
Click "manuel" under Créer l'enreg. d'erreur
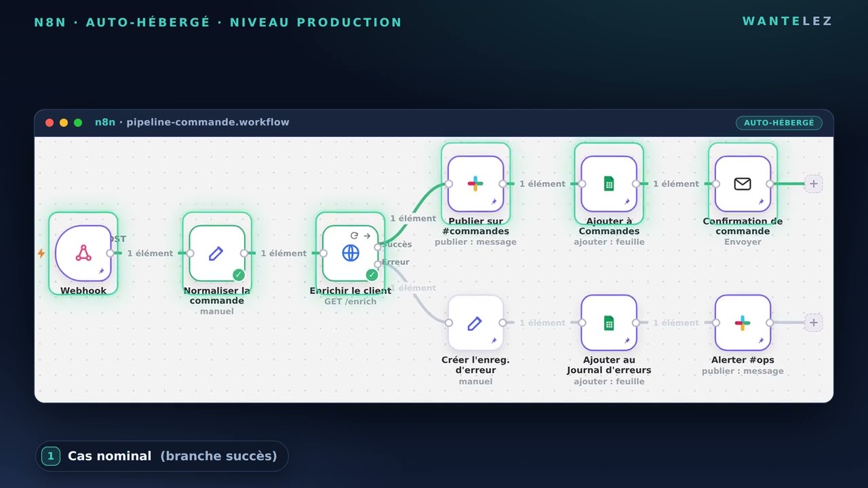(475, 382)
